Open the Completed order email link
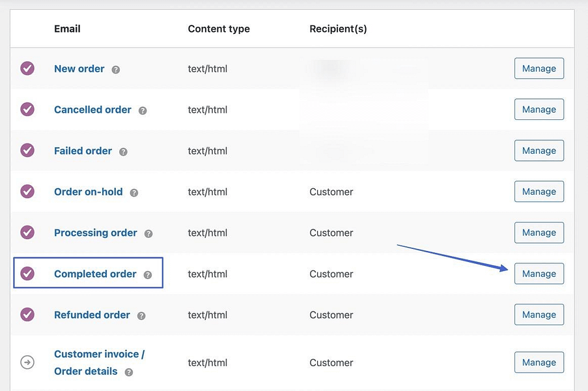Image resolution: width=588 pixels, height=391 pixels. [x=95, y=274]
